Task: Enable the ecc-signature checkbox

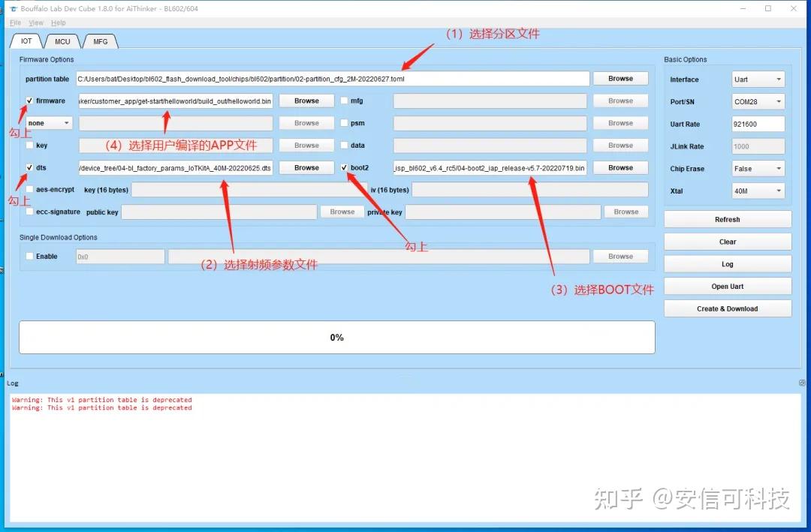Action: pos(29,212)
